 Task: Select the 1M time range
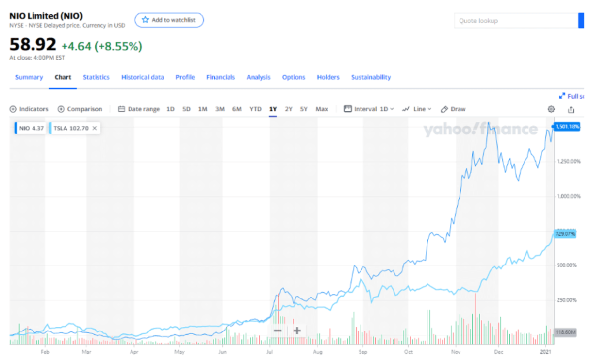coord(202,109)
